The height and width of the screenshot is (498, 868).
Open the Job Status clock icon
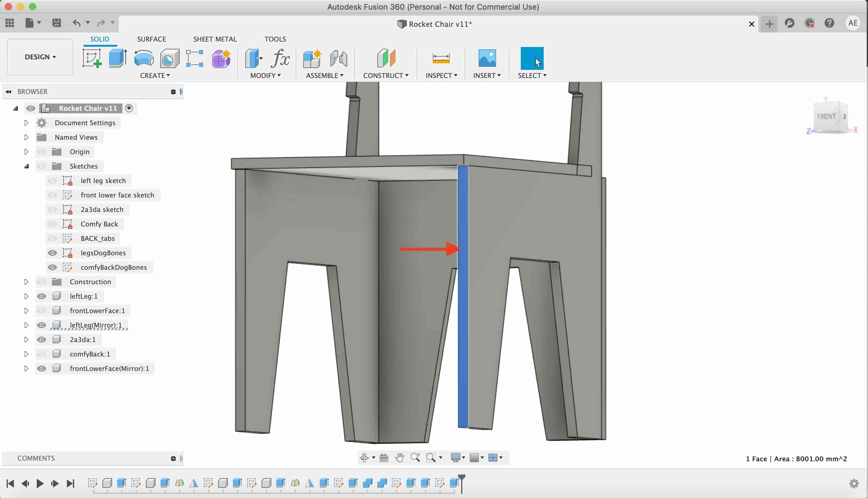(810, 23)
